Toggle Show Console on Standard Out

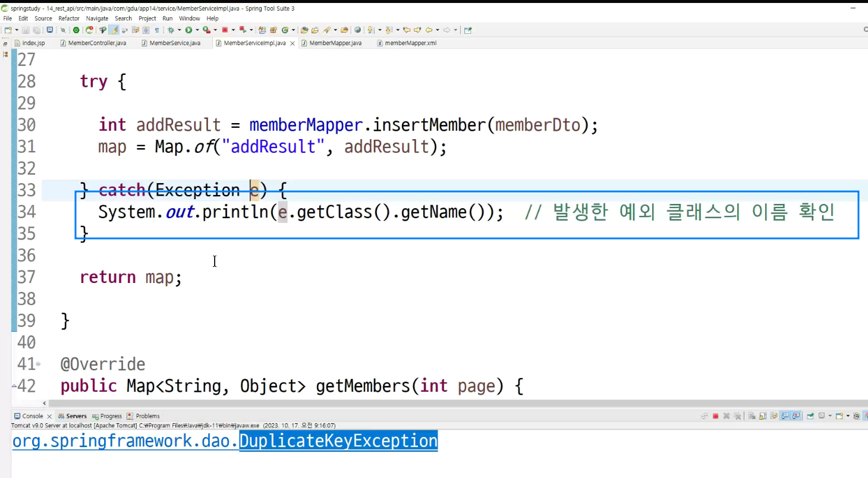tap(785, 416)
